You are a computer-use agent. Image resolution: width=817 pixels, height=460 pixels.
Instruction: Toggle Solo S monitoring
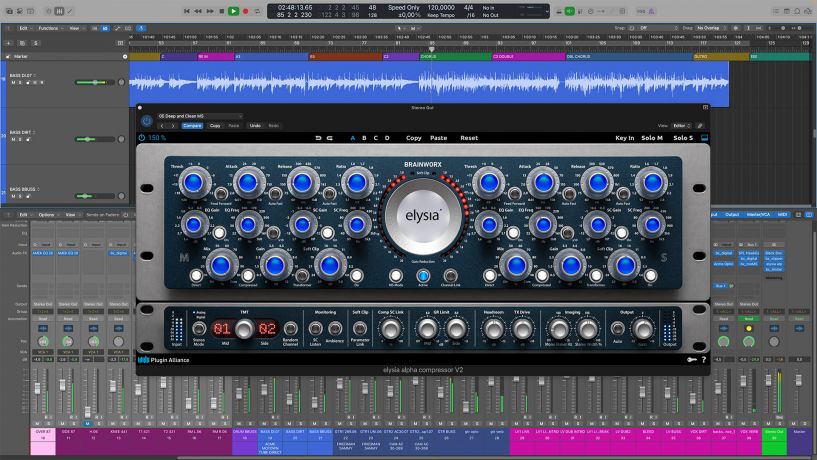tap(683, 138)
